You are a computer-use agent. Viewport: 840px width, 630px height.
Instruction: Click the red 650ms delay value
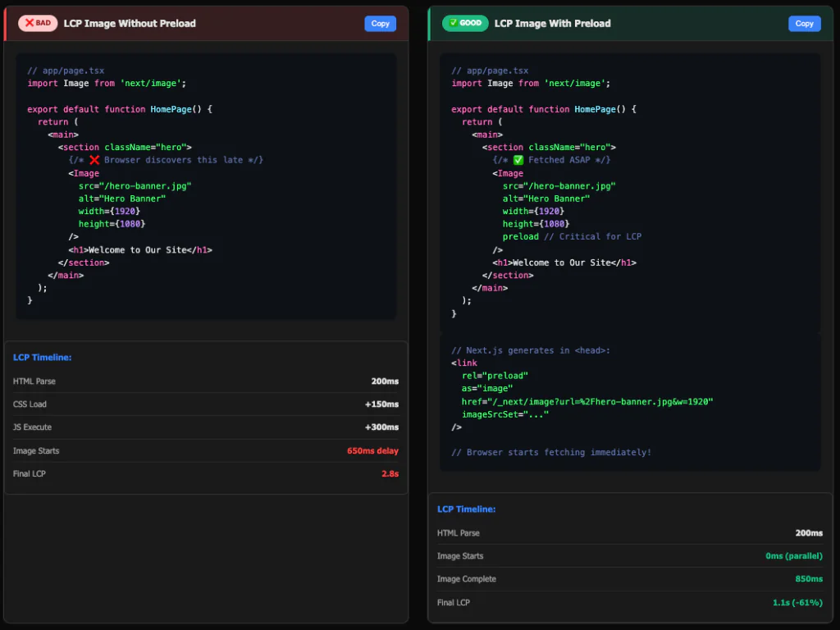pos(374,450)
